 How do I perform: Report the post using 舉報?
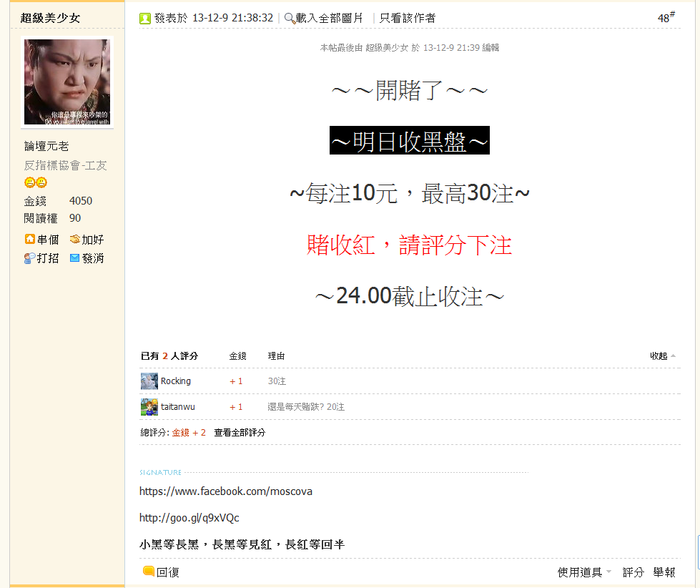click(x=664, y=572)
